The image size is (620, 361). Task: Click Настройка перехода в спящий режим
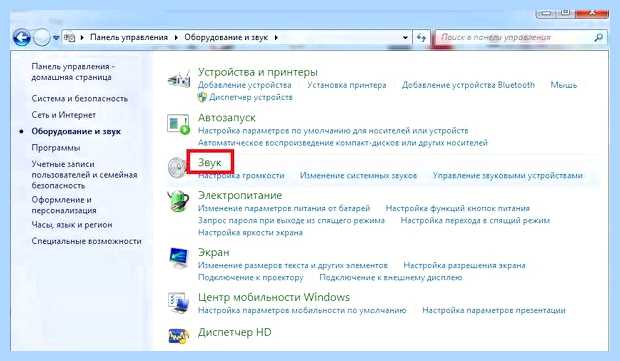475,221
